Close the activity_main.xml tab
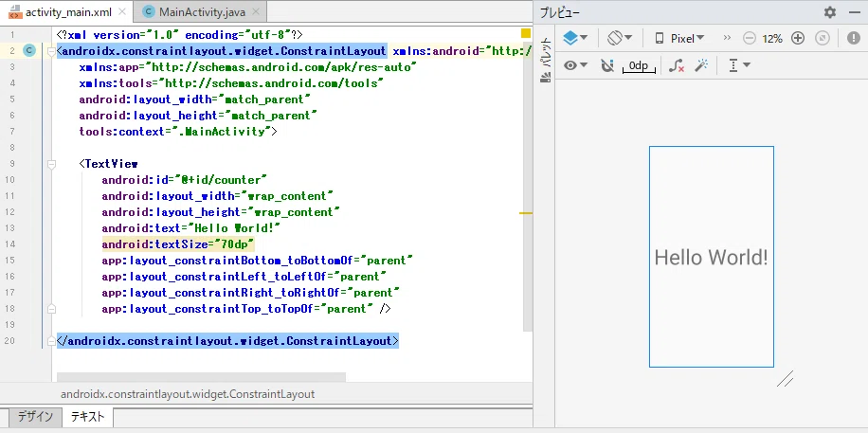The width and height of the screenshot is (868, 433). point(122,11)
